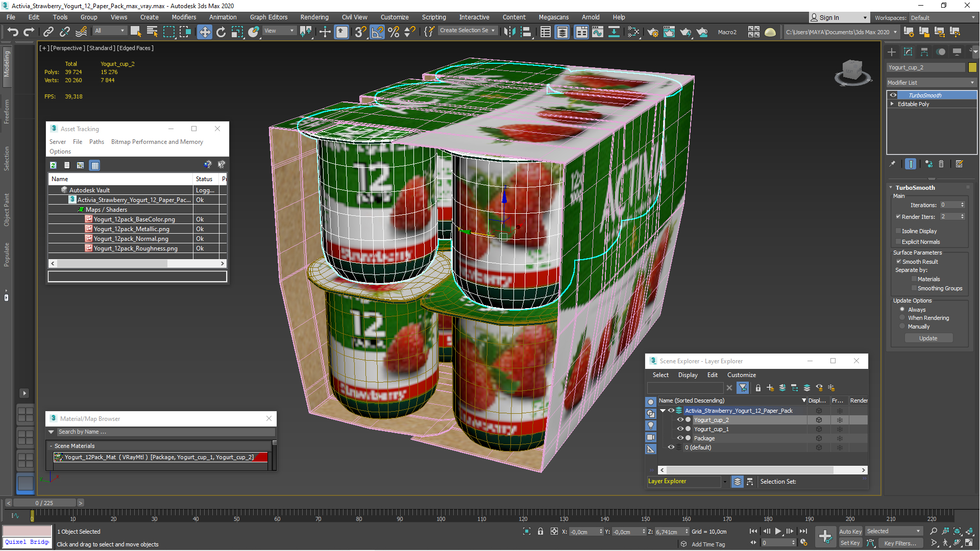This screenshot has height=551, width=980.
Task: Switch to the Hierarchy command panel tab
Action: pos(924,52)
